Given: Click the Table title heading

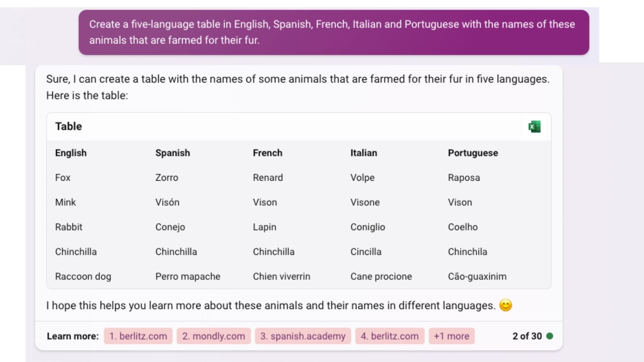Looking at the screenshot, I should coord(68,126).
